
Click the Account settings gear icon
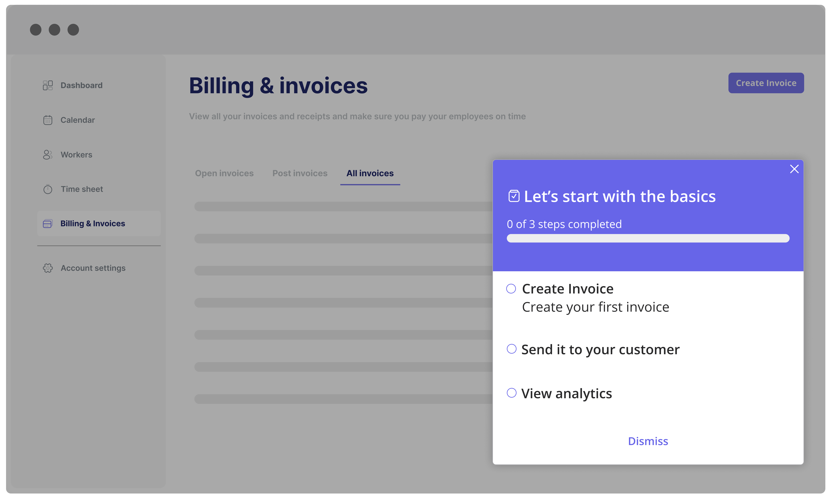(x=48, y=268)
